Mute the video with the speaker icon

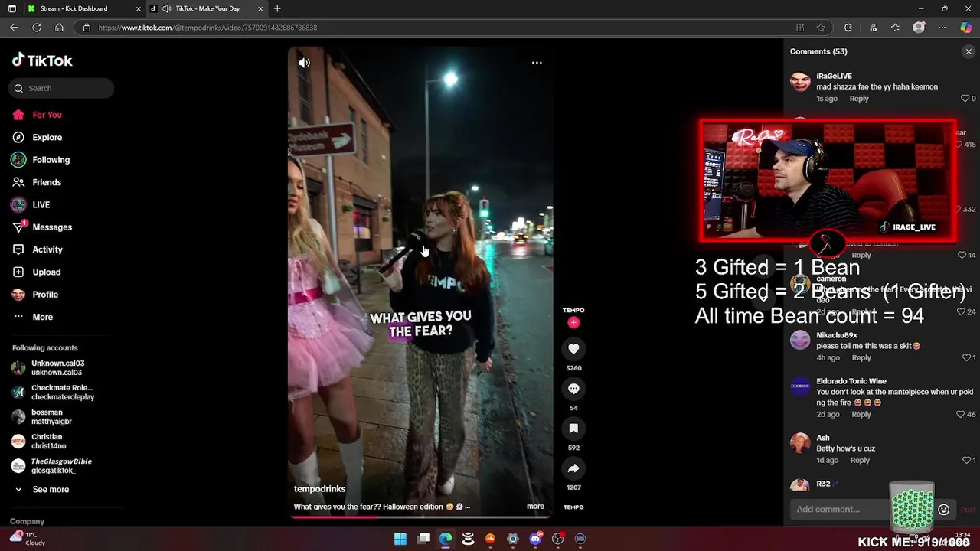coord(304,63)
